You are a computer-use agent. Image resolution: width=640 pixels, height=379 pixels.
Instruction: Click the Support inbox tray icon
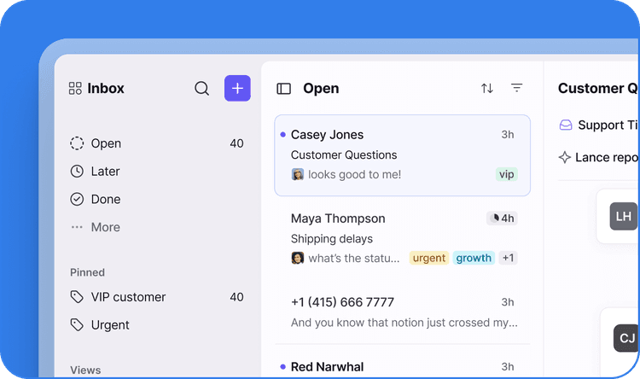pyautogui.click(x=566, y=125)
